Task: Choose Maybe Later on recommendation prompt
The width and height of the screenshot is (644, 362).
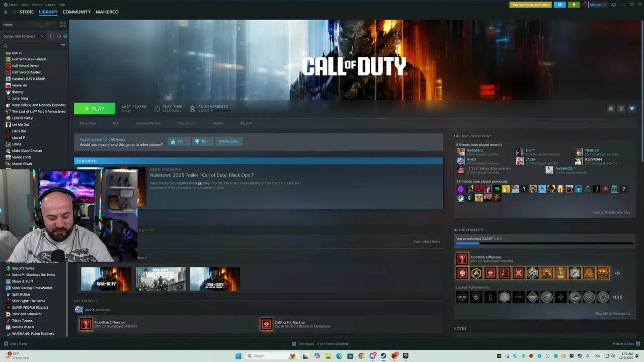Action: click(228, 141)
